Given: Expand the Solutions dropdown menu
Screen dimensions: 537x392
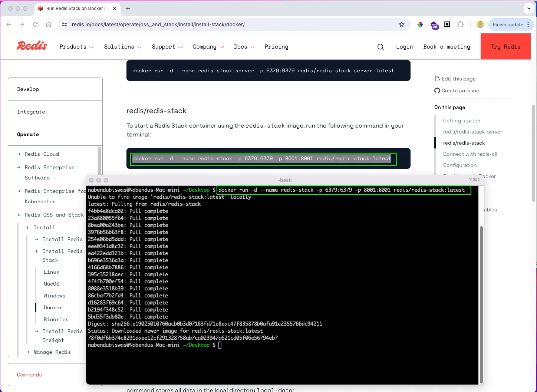Looking at the screenshot, I should pyautogui.click(x=123, y=47).
